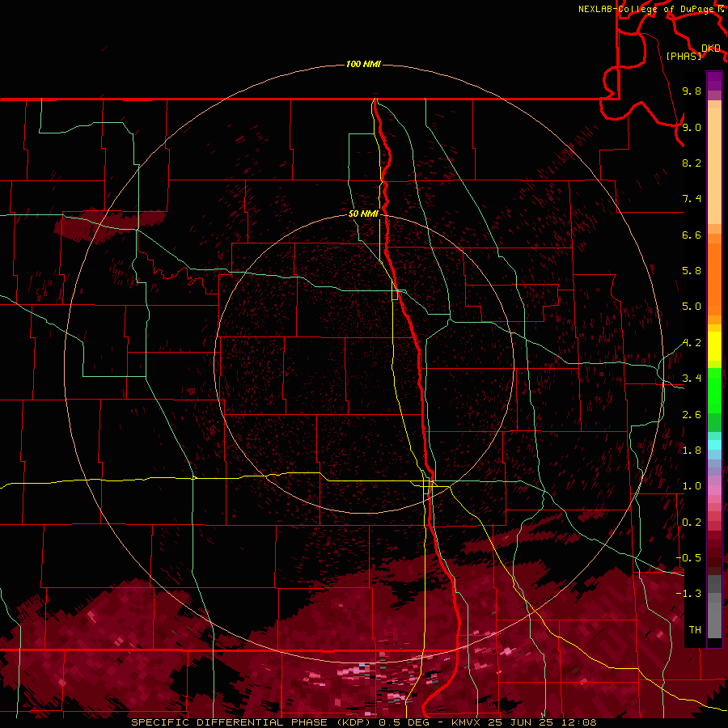This screenshot has height=728, width=728.
Task: Click the arrow logo beside DuPage
Action: pyautogui.click(x=721, y=8)
